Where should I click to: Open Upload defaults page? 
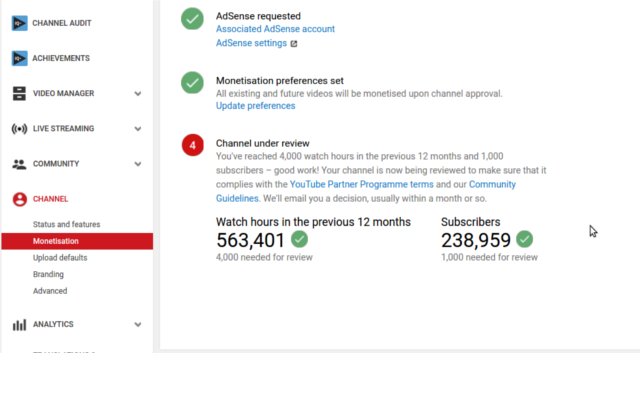[60, 258]
